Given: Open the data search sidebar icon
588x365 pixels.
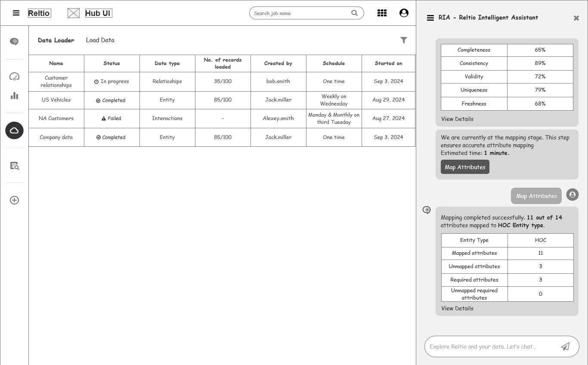Looking at the screenshot, I should pyautogui.click(x=14, y=166).
